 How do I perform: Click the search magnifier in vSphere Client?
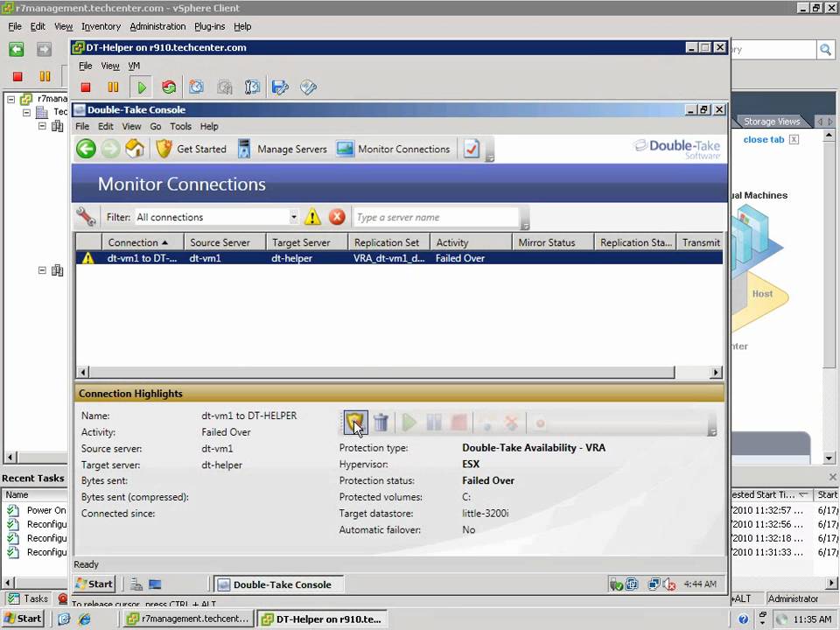[825, 50]
